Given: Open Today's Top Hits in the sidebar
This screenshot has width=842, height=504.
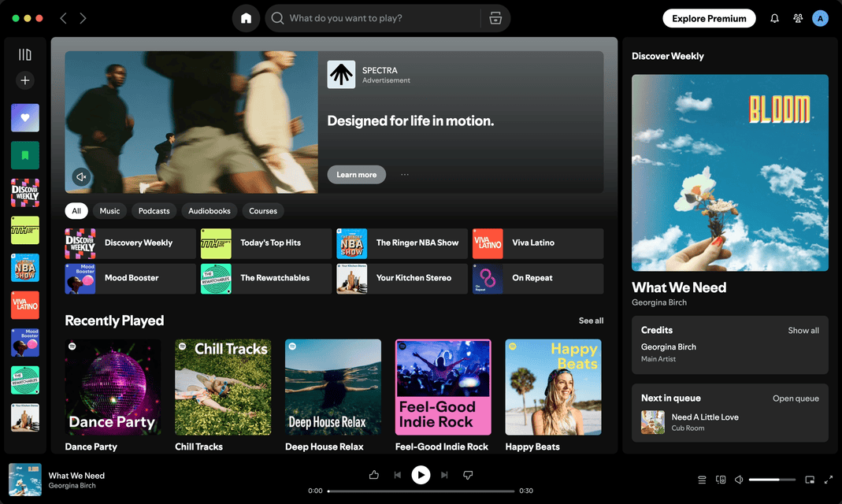Looking at the screenshot, I should pos(25,230).
